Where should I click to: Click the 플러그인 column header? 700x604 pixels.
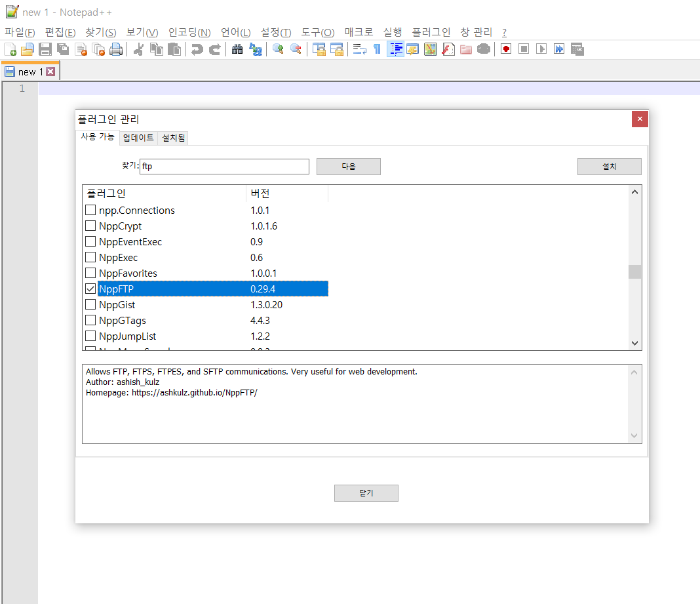[165, 193]
